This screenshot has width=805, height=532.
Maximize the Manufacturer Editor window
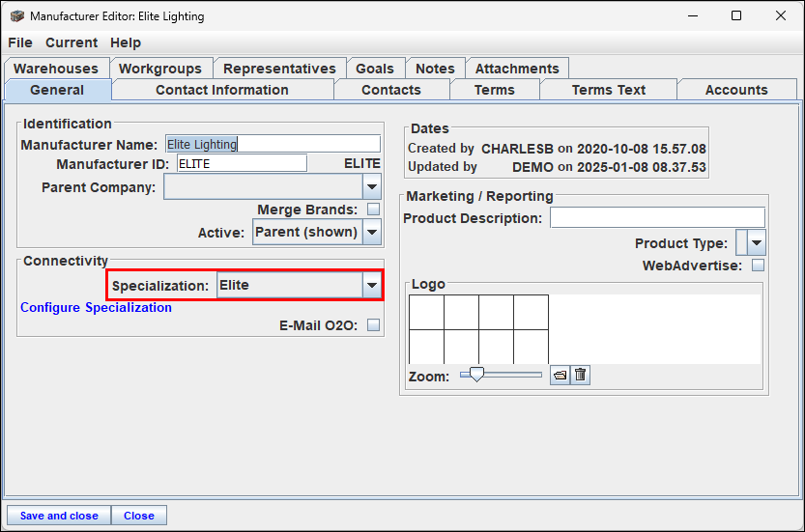[x=736, y=15]
